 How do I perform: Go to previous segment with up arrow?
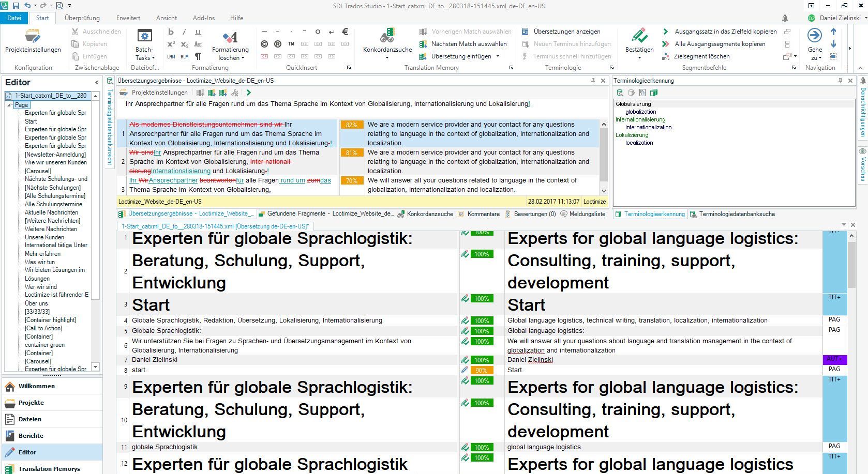tap(833, 32)
